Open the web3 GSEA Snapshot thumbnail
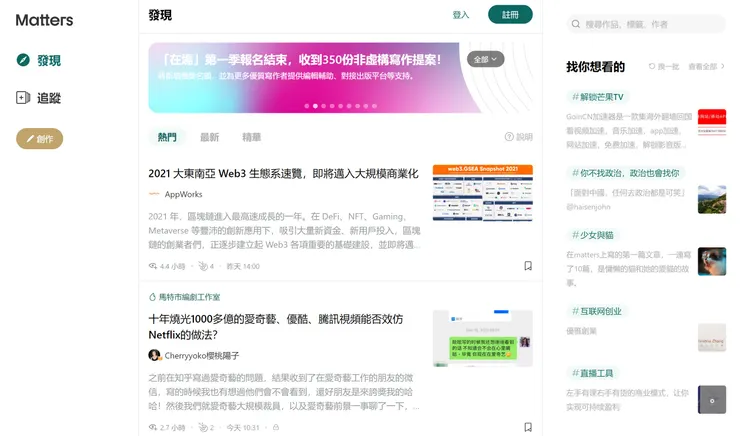Screen dimensions: 740x436 coord(483,193)
